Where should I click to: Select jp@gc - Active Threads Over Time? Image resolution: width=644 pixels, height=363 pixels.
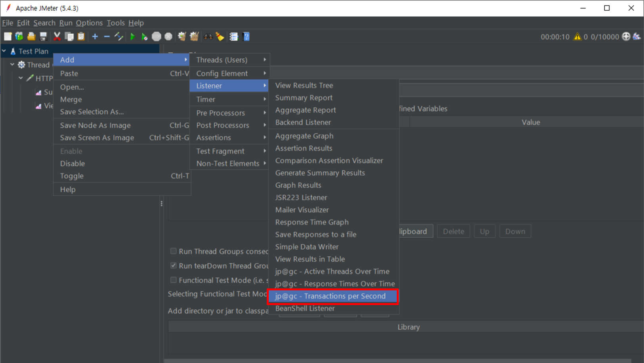point(334,271)
